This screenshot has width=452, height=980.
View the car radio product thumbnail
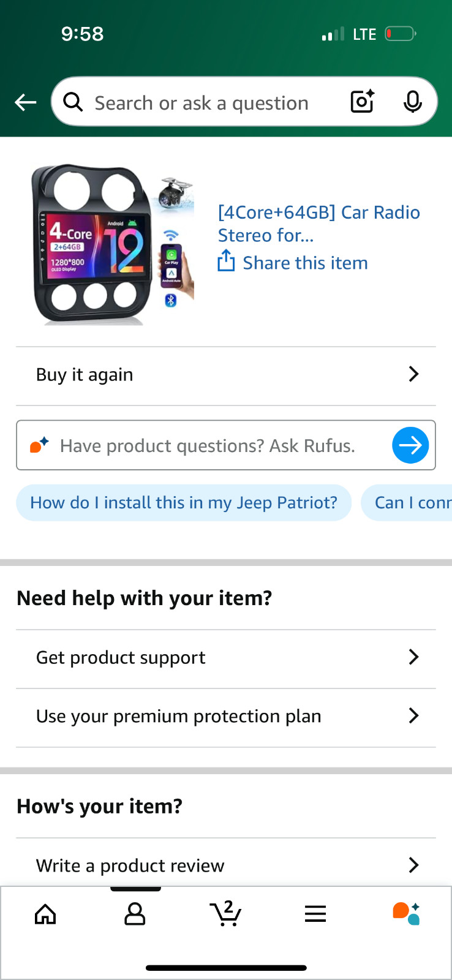coord(113,244)
